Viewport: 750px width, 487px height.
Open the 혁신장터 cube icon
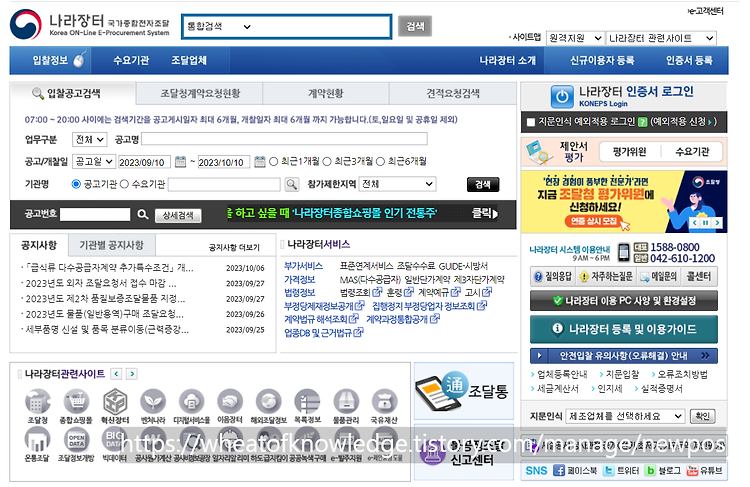(115, 401)
